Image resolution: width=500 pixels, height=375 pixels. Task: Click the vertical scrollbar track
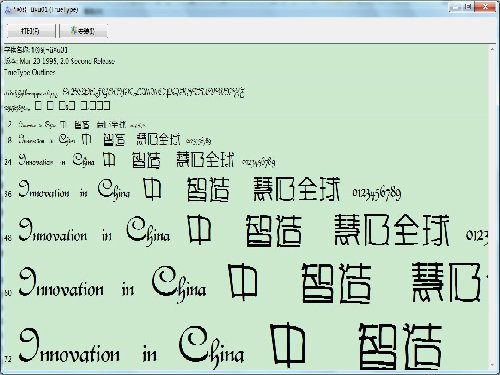pyautogui.click(x=492, y=207)
